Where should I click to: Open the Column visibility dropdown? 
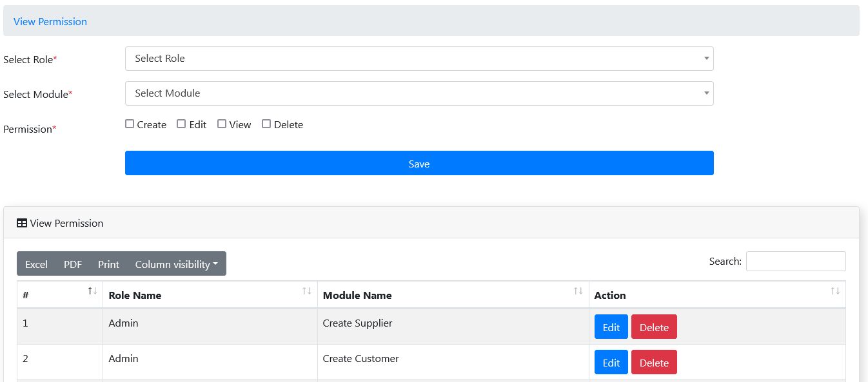176,264
